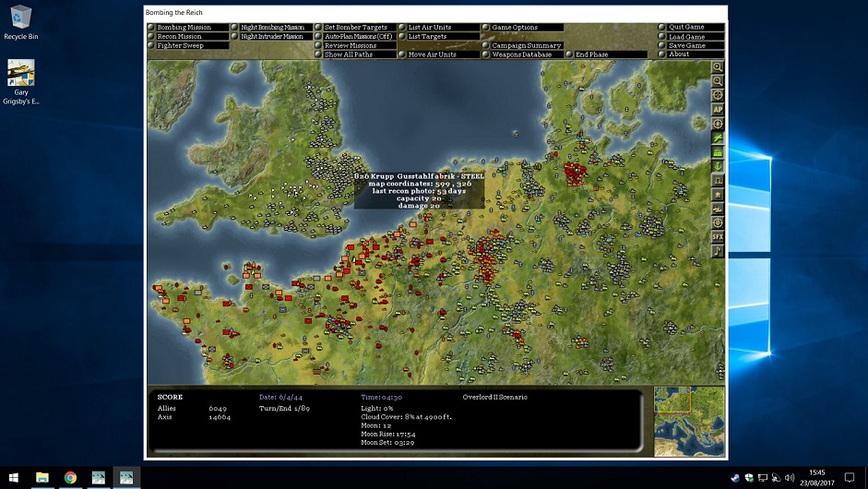Click the crosshair icon marked R
The width and height of the screenshot is (868, 489).
point(718,124)
